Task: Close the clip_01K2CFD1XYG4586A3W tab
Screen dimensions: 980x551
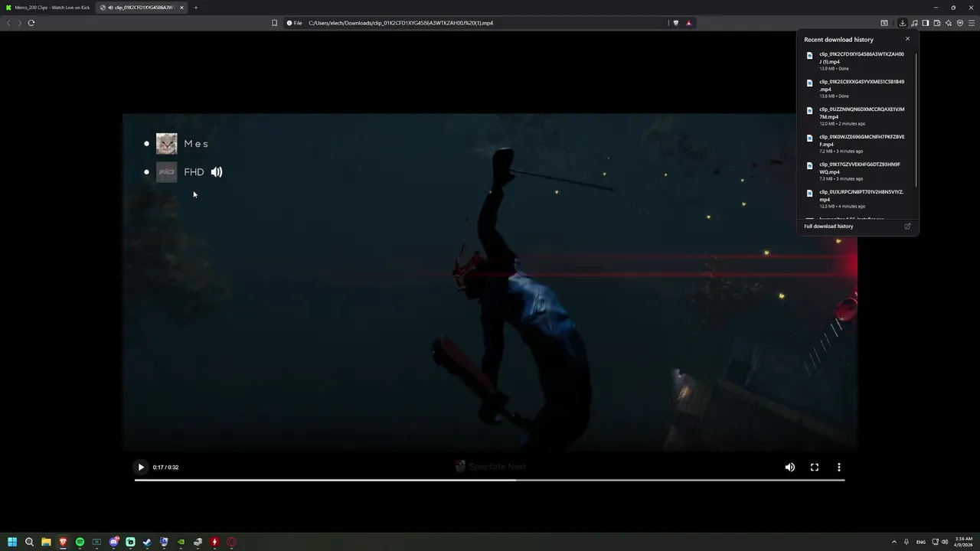Action: point(181,8)
